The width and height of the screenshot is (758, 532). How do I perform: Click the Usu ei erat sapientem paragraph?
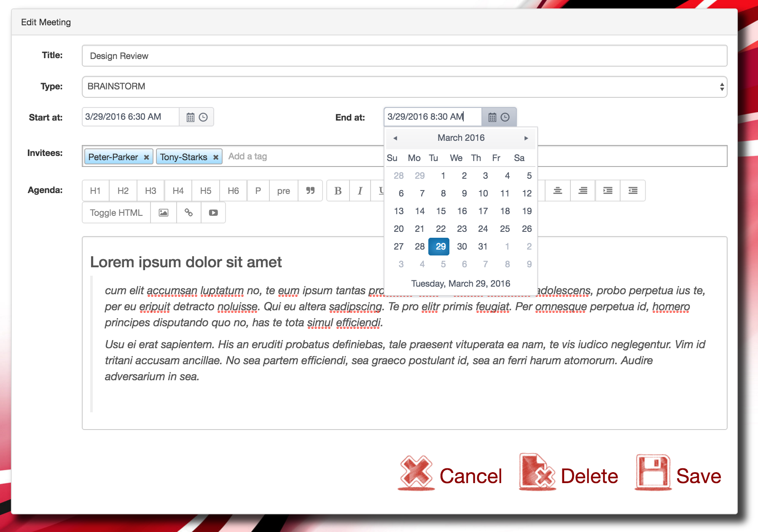click(405, 360)
